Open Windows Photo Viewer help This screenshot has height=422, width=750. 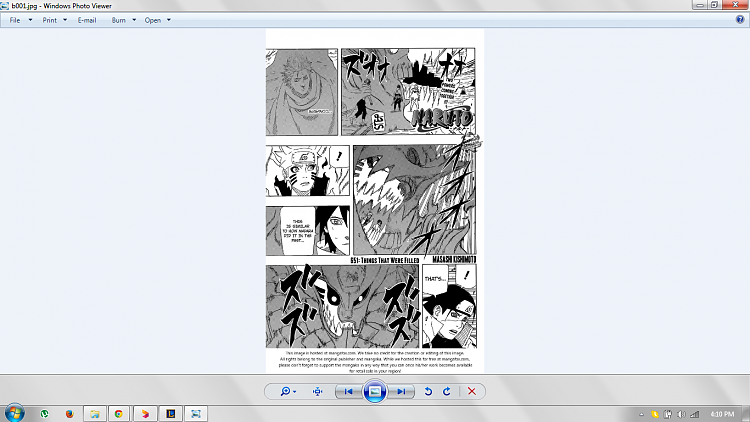click(740, 20)
